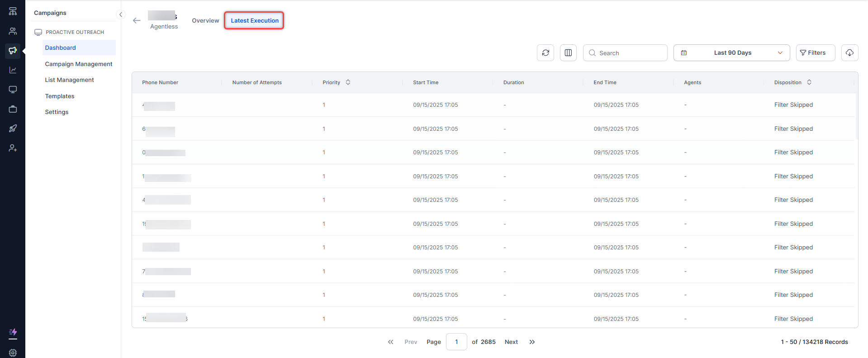Go to the Next page
Image resolution: width=868 pixels, height=358 pixels.
point(511,342)
